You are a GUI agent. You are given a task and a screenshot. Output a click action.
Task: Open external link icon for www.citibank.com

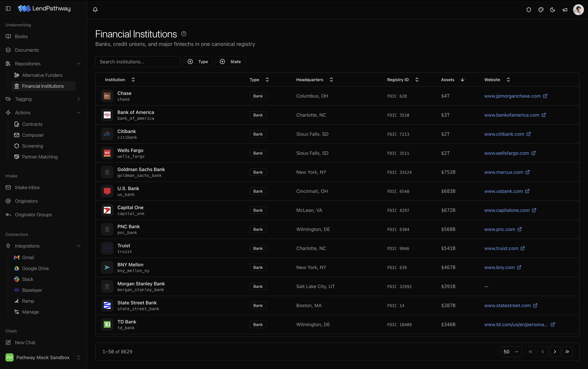pyautogui.click(x=528, y=134)
